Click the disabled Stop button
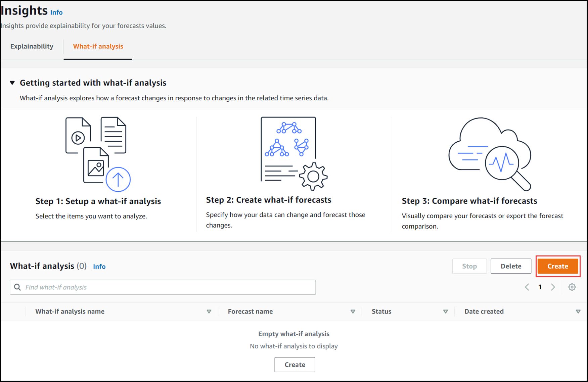The width and height of the screenshot is (588, 382). point(469,266)
